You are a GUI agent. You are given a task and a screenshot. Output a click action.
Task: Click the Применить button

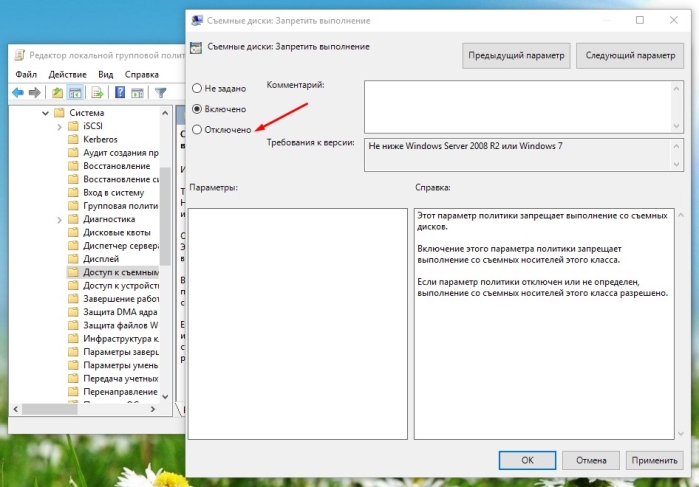[654, 460]
